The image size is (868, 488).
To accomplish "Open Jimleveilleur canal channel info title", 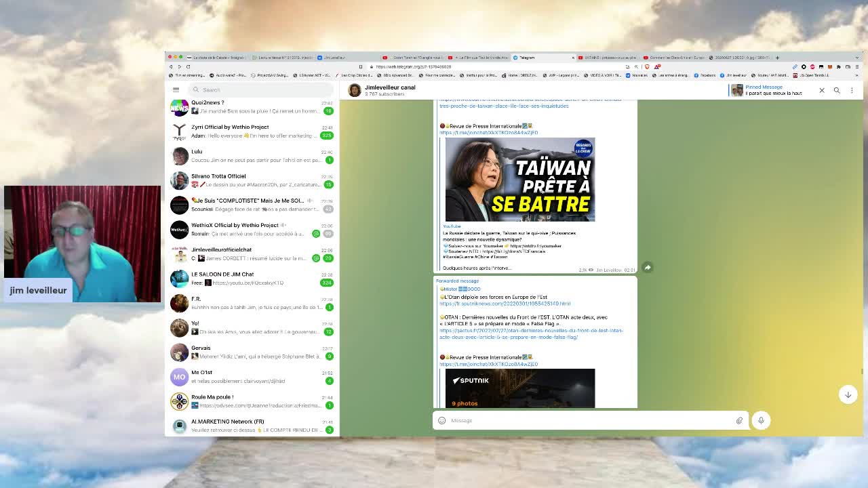I will point(390,87).
